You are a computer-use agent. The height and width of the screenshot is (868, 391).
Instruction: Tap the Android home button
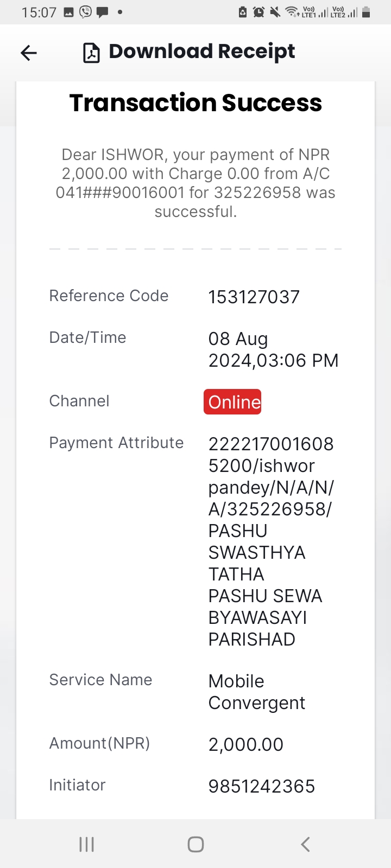195,844
